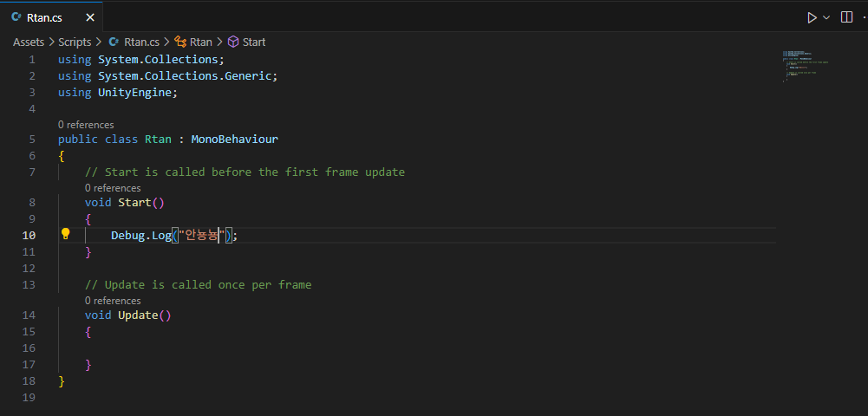Image resolution: width=868 pixels, height=416 pixels.
Task: Open the Assets breadcrumb
Action: 29,42
